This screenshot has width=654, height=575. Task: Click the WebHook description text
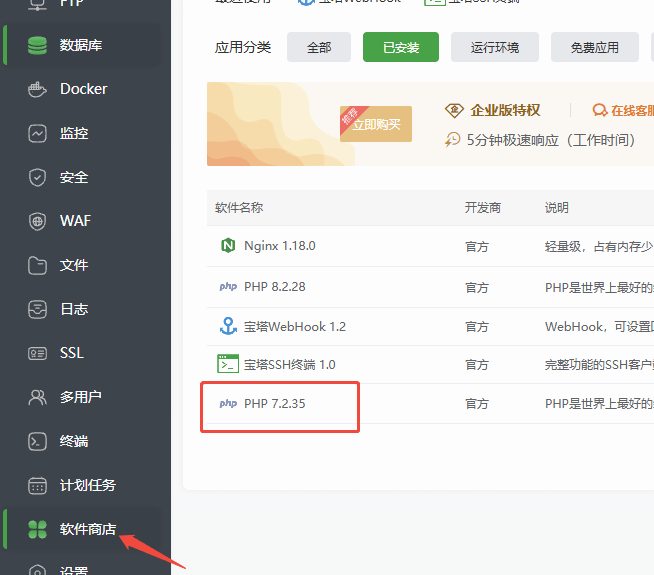coord(599,326)
